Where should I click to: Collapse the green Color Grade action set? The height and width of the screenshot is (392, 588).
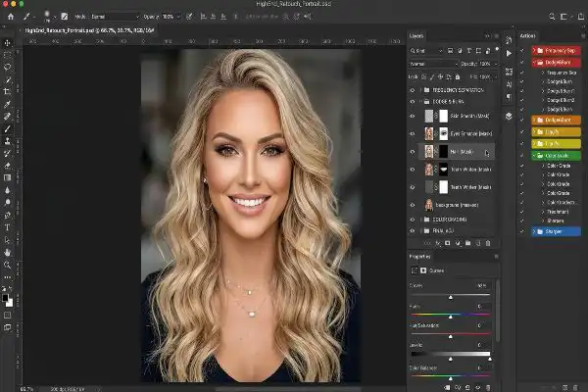(534, 155)
